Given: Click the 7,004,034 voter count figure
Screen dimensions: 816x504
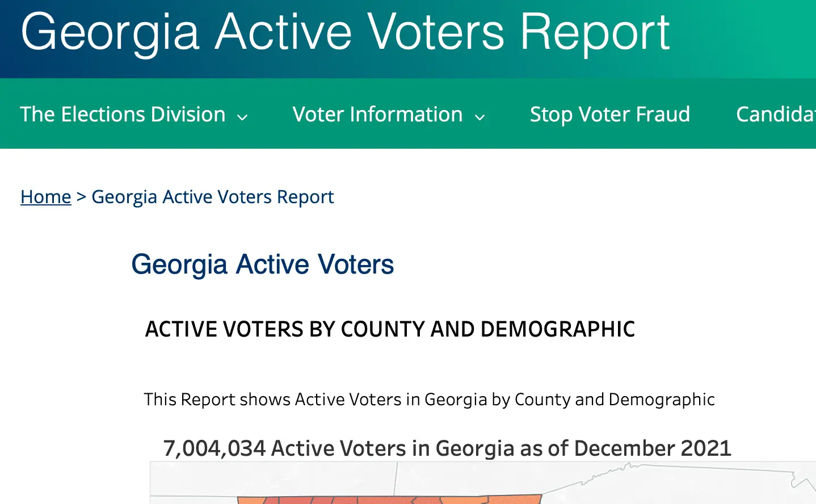Looking at the screenshot, I should click(214, 448).
